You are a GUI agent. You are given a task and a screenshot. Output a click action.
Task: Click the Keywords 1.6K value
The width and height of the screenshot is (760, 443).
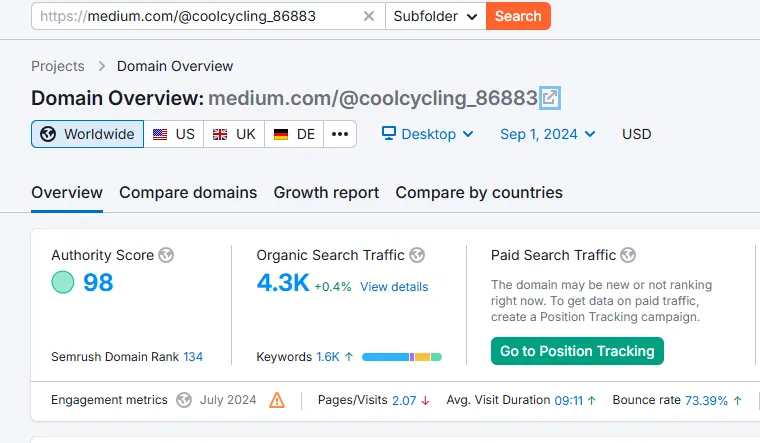click(328, 357)
